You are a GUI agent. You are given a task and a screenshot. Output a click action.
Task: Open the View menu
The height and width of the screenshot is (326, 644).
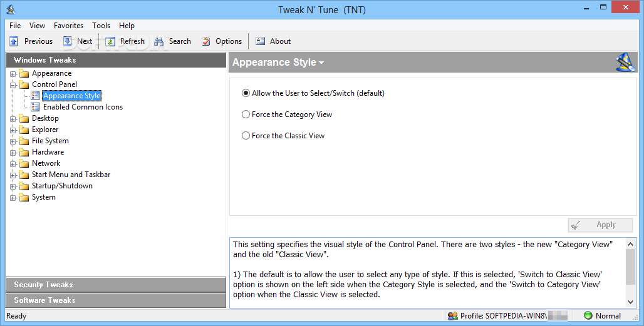click(x=37, y=26)
